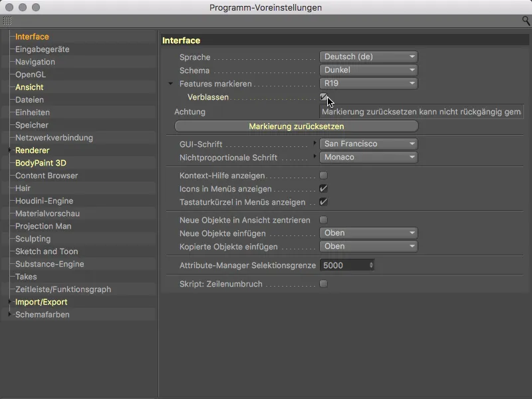
Task: Select Substance-Engine in the sidebar
Action: tap(49, 264)
